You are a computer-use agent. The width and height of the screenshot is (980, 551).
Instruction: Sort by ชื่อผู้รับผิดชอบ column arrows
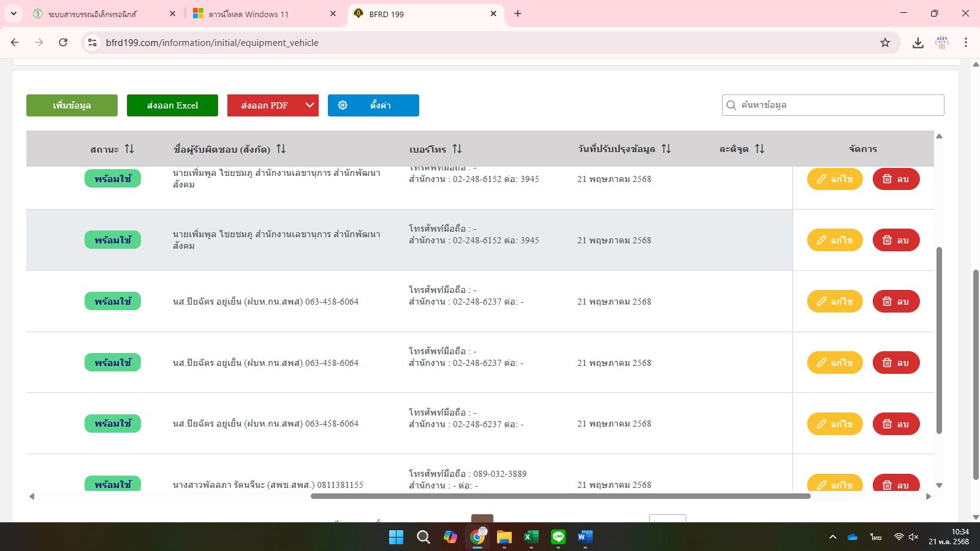(x=281, y=149)
